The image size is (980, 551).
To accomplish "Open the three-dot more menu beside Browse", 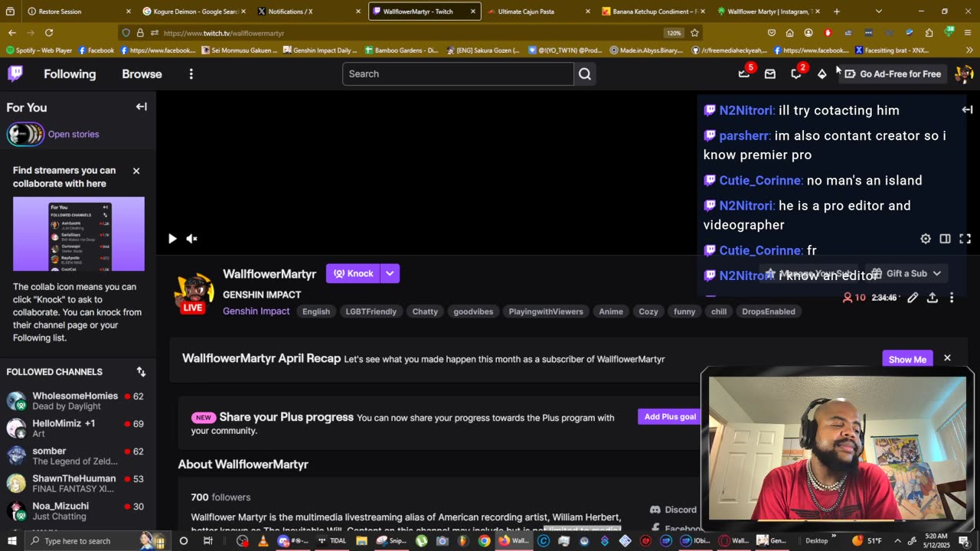I will pyautogui.click(x=191, y=74).
